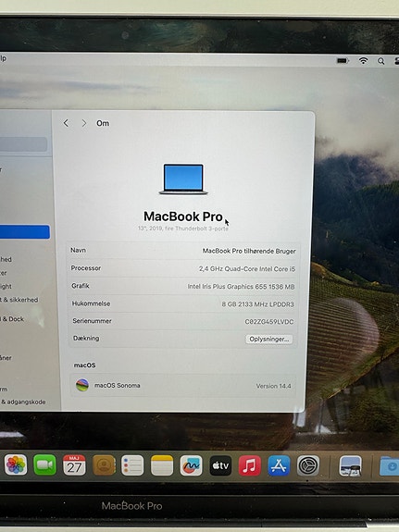This screenshot has width=399, height=532.
Task: Go forward using the right chevron
Action: [x=84, y=123]
